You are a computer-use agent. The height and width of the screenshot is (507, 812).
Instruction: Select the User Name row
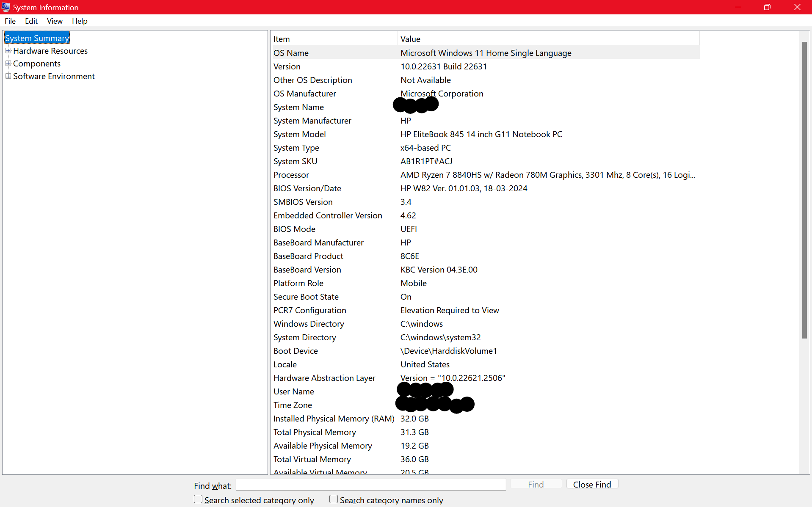pyautogui.click(x=485, y=391)
